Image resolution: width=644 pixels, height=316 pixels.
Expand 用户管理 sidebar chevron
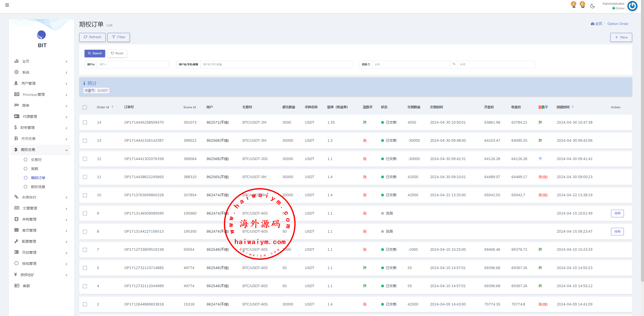[66, 84]
